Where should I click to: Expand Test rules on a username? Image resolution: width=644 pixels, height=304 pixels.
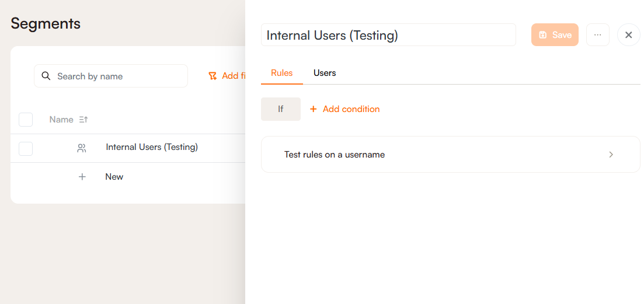(x=335, y=155)
